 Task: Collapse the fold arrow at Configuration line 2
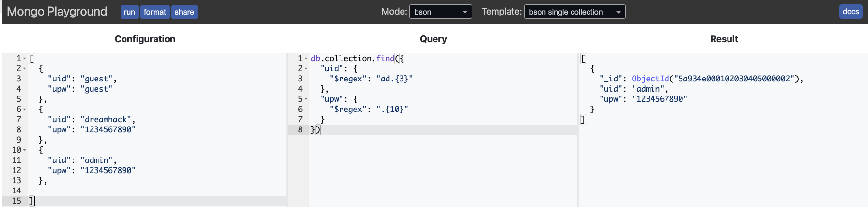(25, 69)
